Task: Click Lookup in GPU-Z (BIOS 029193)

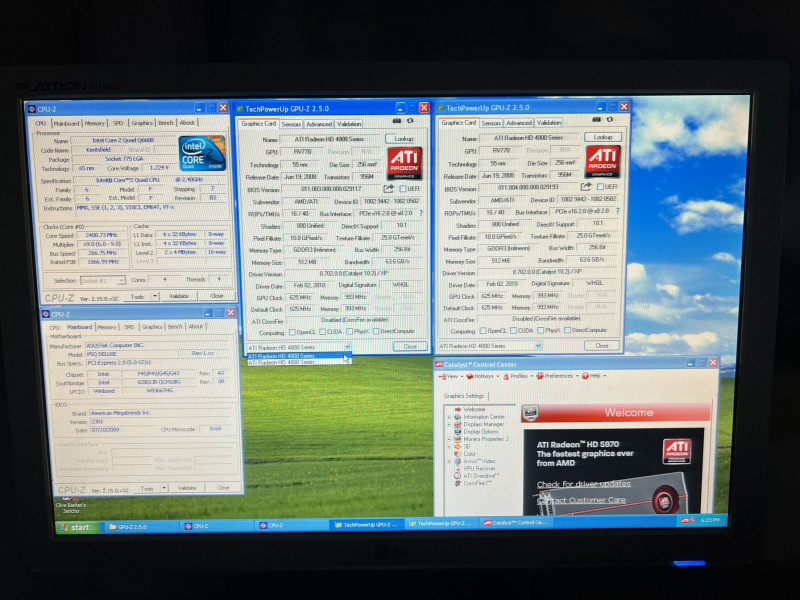Action: click(x=603, y=137)
